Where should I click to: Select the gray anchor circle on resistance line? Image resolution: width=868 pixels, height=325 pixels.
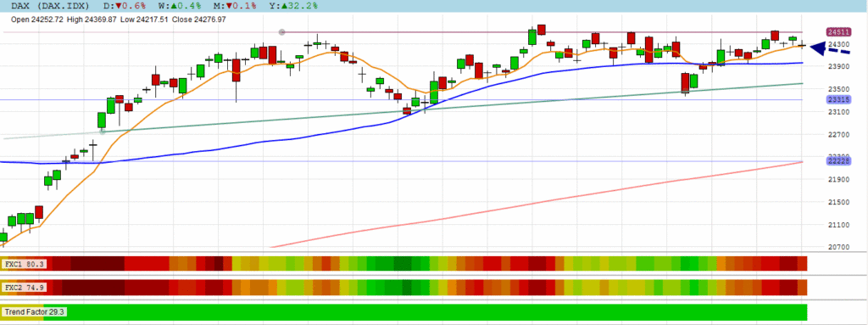tap(281, 32)
